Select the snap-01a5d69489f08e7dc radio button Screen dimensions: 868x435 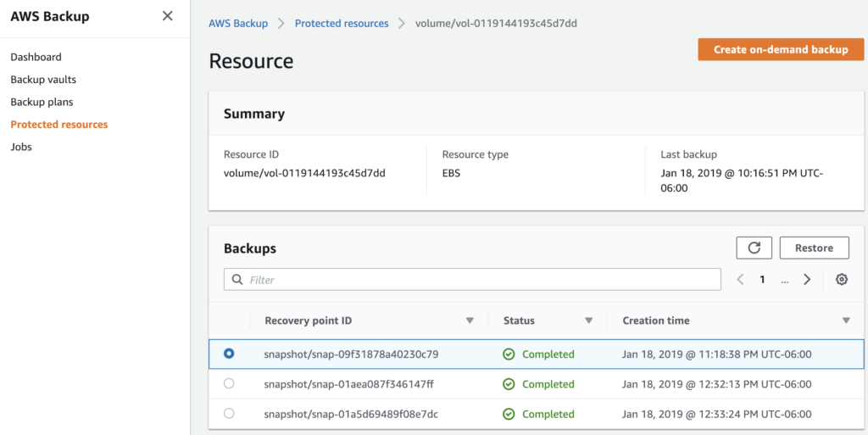point(229,414)
